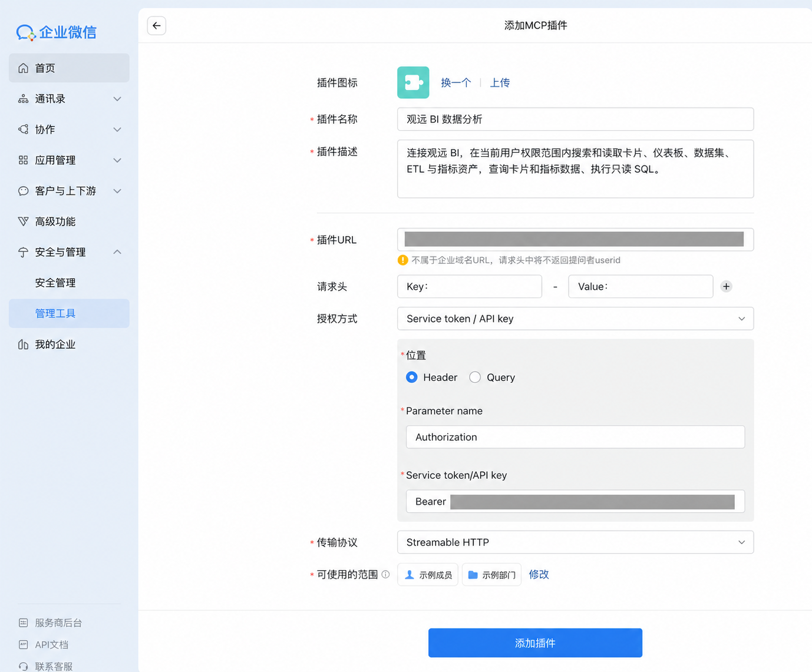Click the 应用管理 grid icon
Viewport: 812px width, 672px height.
pos(23,160)
